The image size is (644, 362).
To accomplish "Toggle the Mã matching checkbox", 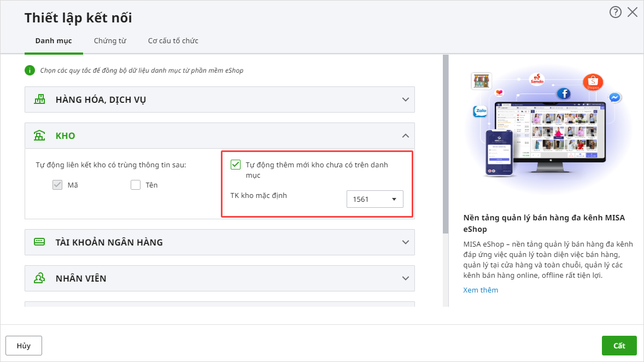I will point(57,185).
